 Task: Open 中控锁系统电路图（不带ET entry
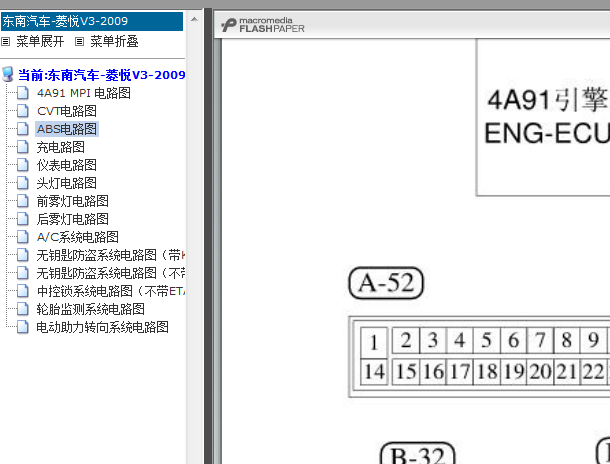point(110,291)
